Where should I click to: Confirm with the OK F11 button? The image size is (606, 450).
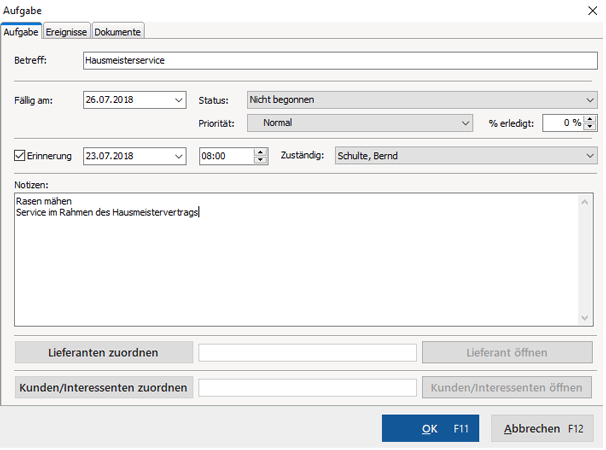[x=431, y=428]
